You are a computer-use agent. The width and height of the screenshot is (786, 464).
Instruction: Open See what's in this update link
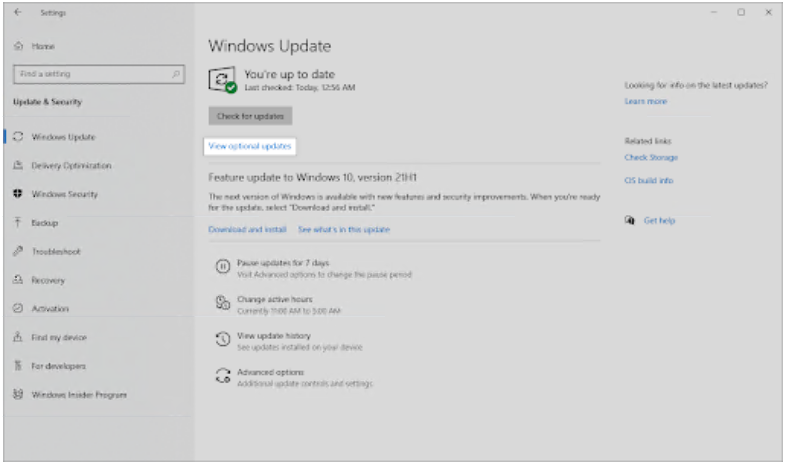pyautogui.click(x=344, y=229)
